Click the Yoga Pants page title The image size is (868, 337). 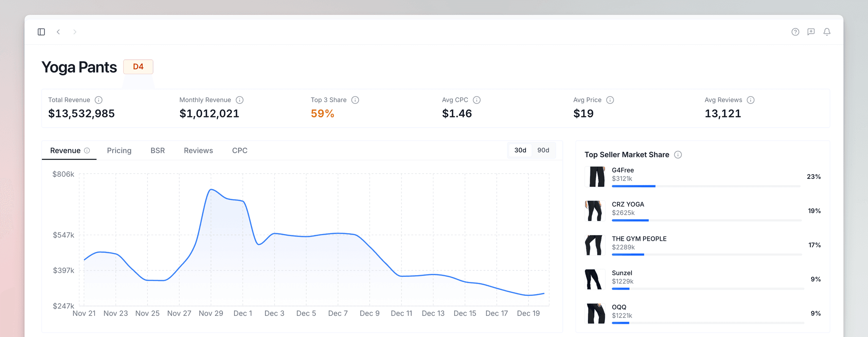tap(79, 67)
